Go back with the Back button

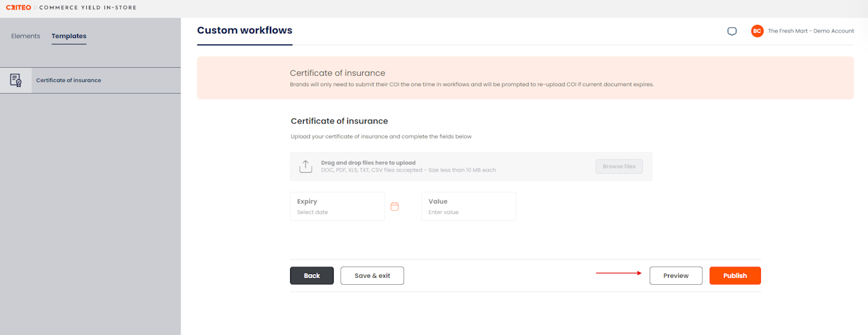coord(311,275)
